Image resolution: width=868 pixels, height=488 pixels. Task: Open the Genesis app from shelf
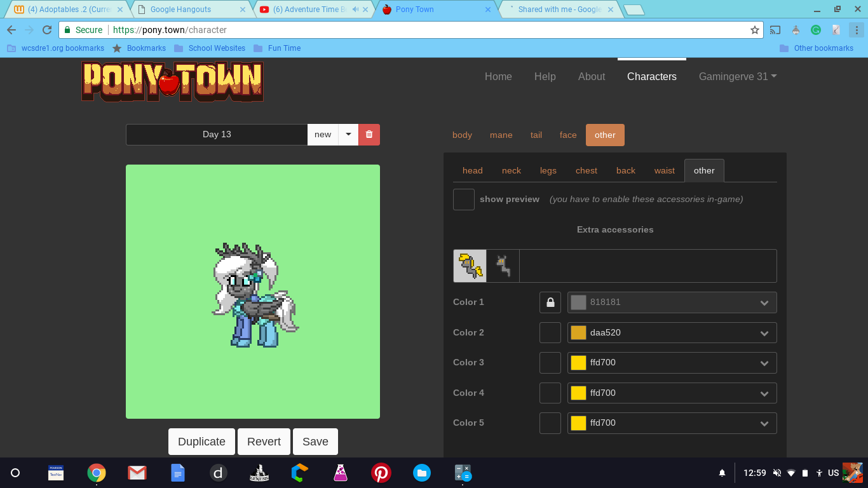(259, 473)
